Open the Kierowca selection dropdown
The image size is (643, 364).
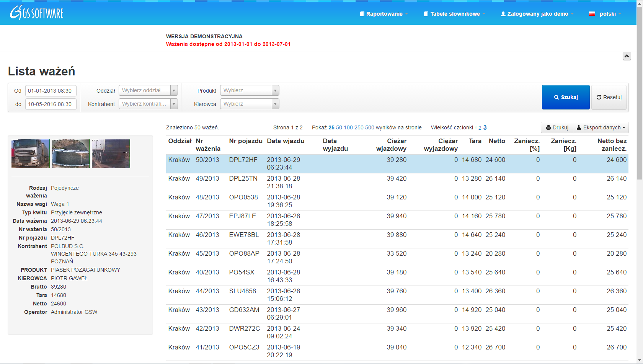[x=249, y=104]
